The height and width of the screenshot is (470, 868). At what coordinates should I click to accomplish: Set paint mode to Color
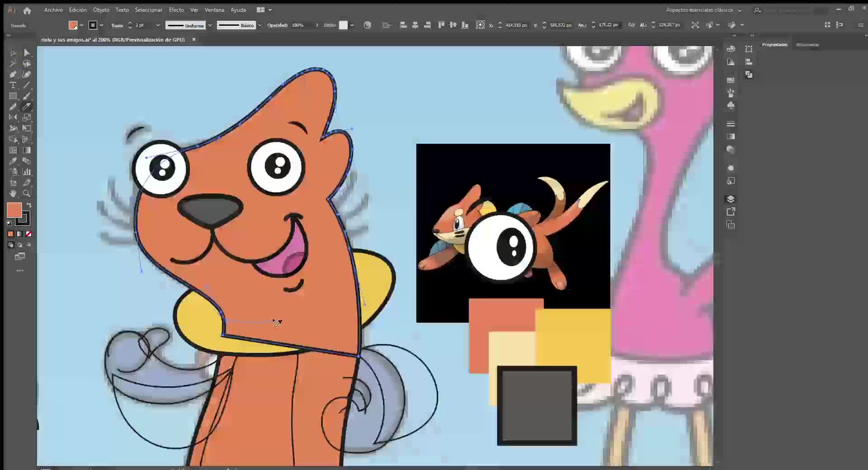tap(10, 234)
